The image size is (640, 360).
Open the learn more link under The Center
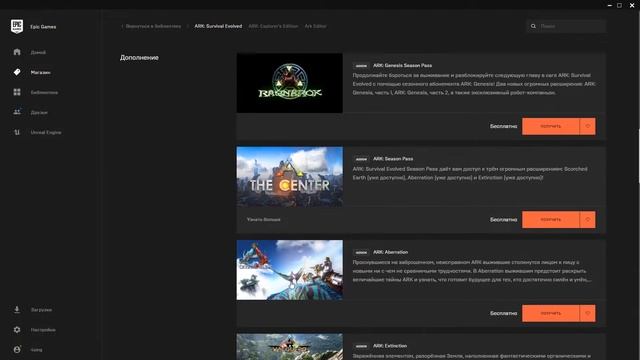coord(263,220)
